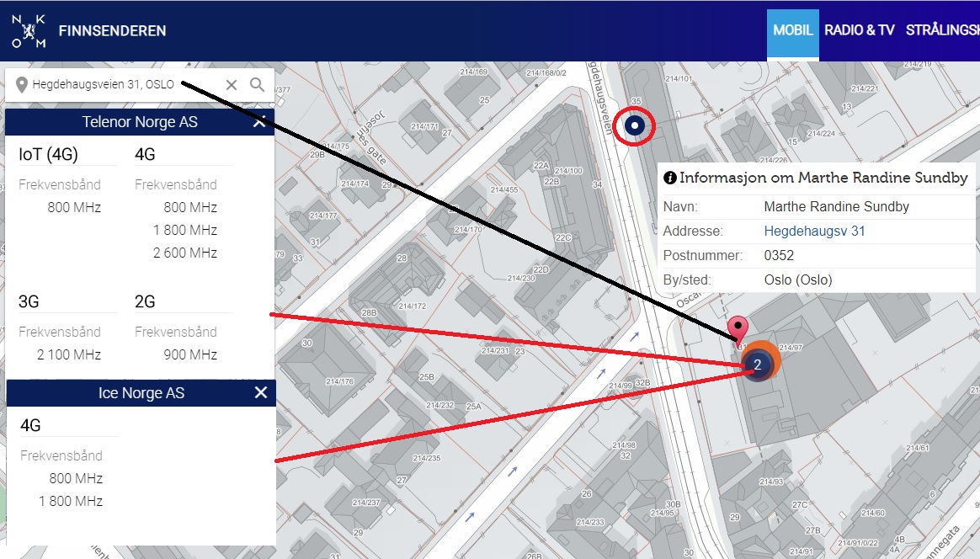The width and height of the screenshot is (980, 559).
Task: Open the cluster marker labeled 2
Action: pos(758,365)
